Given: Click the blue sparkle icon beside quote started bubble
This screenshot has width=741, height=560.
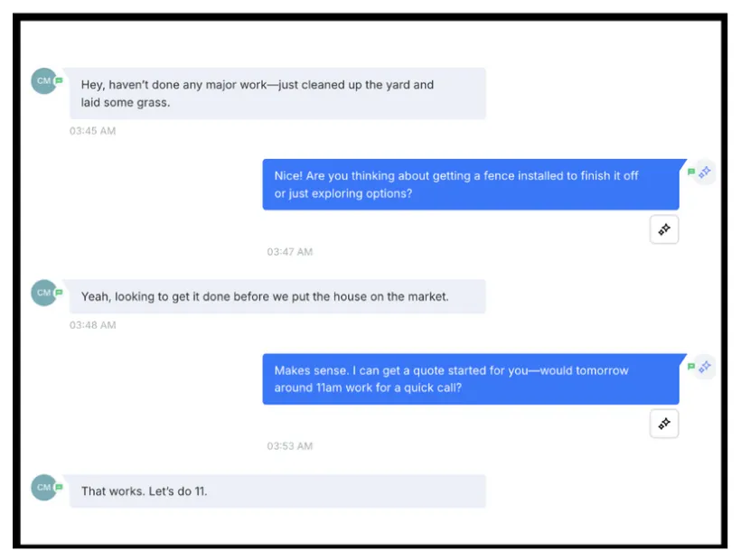Looking at the screenshot, I should point(705,367).
